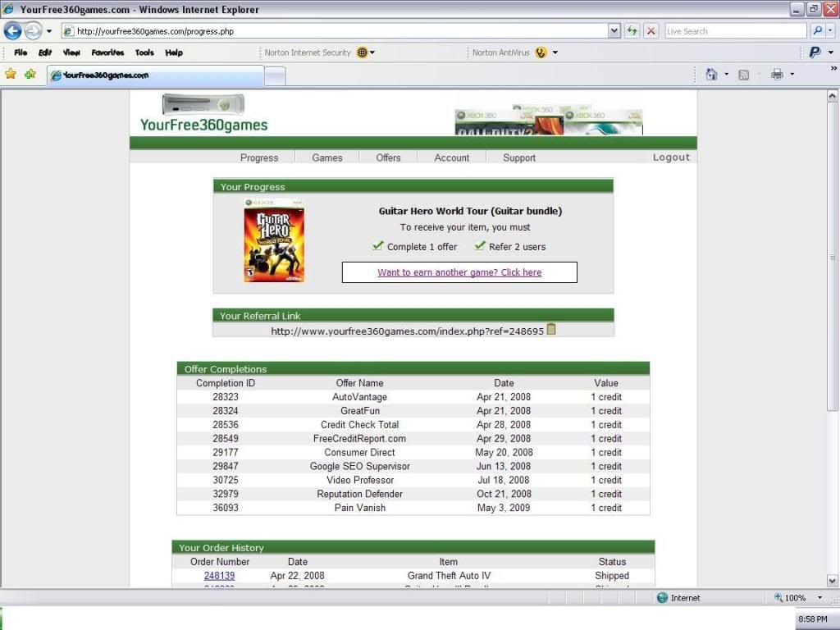Image resolution: width=840 pixels, height=630 pixels.
Task: Expand the command bar overflow chevron
Action: pyautogui.click(x=833, y=69)
